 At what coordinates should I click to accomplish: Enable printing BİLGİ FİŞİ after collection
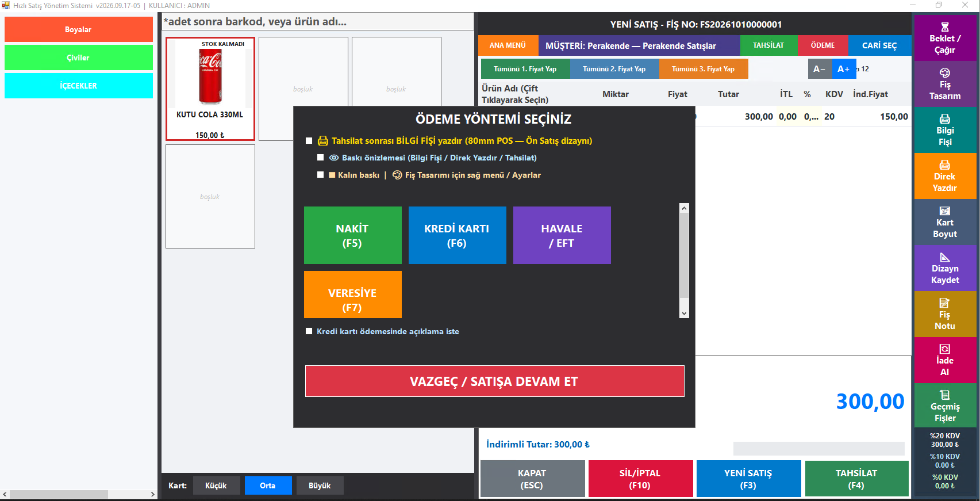(309, 141)
